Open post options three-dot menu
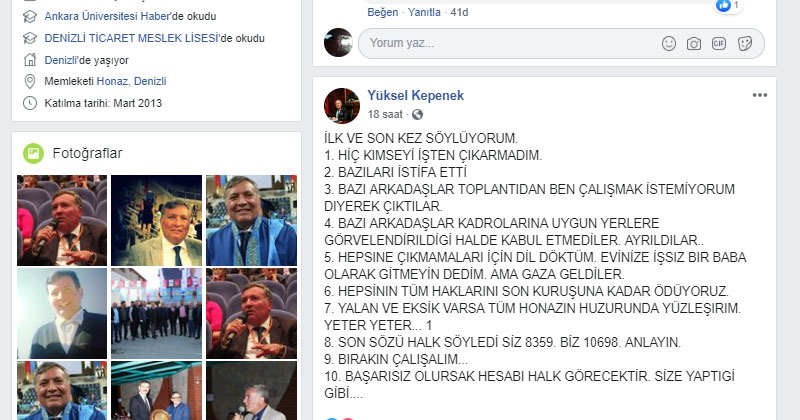The width and height of the screenshot is (800, 420). (759, 95)
